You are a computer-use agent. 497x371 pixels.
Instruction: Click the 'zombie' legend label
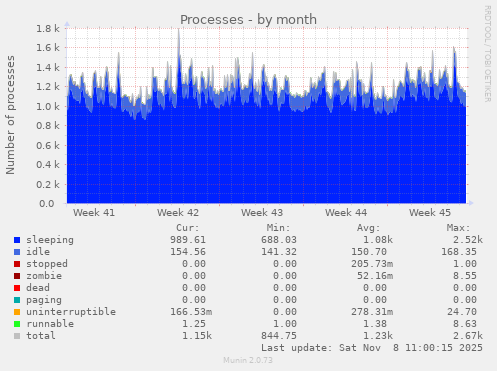click(44, 276)
